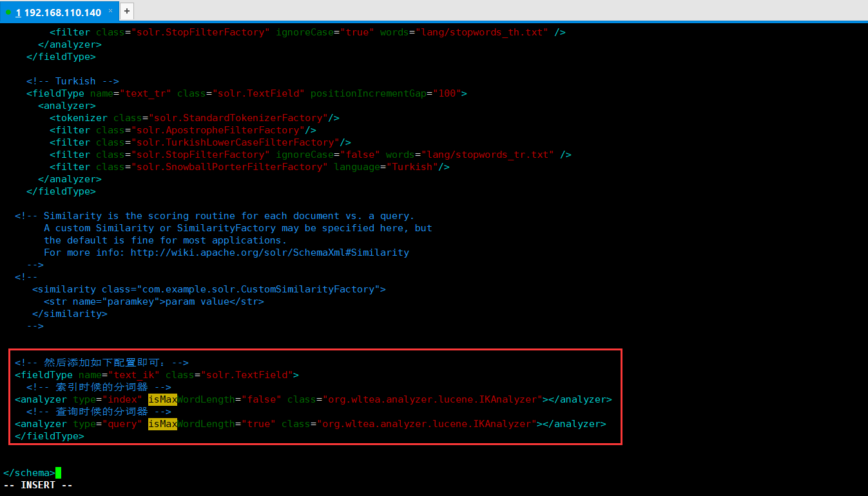The height and width of the screenshot is (496, 868).
Task: Click the name value "text_ik"
Action: pyautogui.click(x=133, y=375)
